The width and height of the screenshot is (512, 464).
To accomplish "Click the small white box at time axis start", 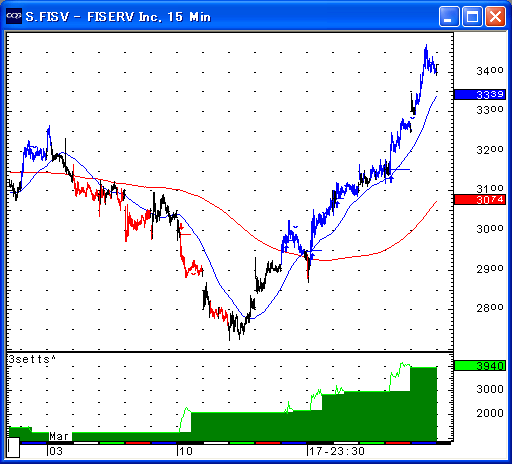I will (x=13, y=448).
